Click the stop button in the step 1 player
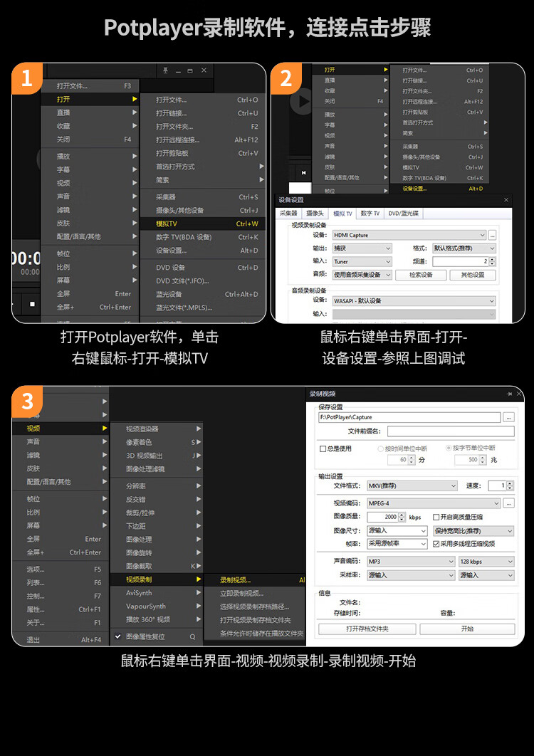This screenshot has height=756, width=534. [32, 304]
